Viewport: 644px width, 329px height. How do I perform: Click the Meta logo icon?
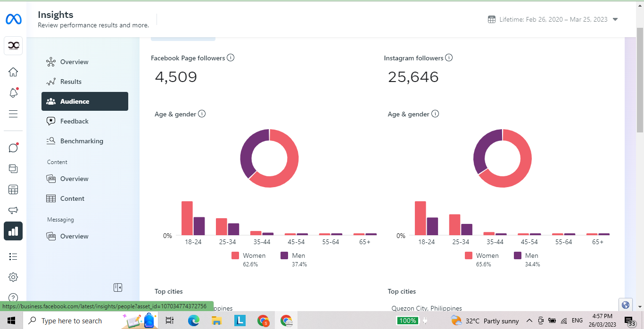(13, 19)
